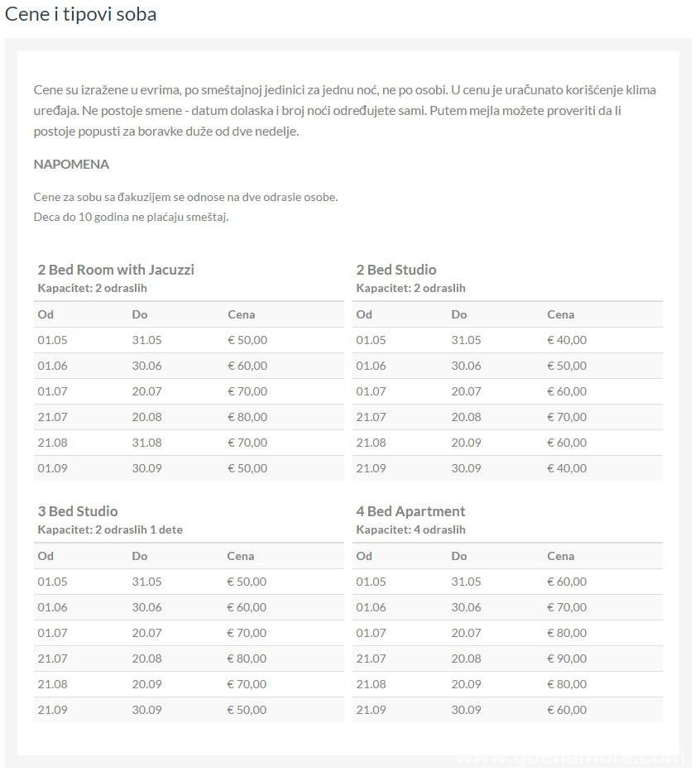This screenshot has width=700, height=776.
Task: Click 'Do' column header in 3 Bed Studio table
Action: tap(139, 556)
